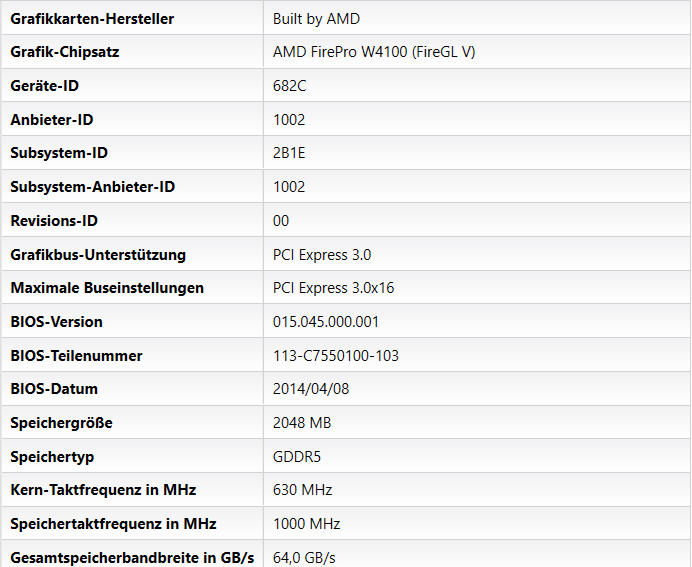692x567 pixels.
Task: Select the Kern-Taktfrequenz value 630 MHz
Action: (x=302, y=490)
